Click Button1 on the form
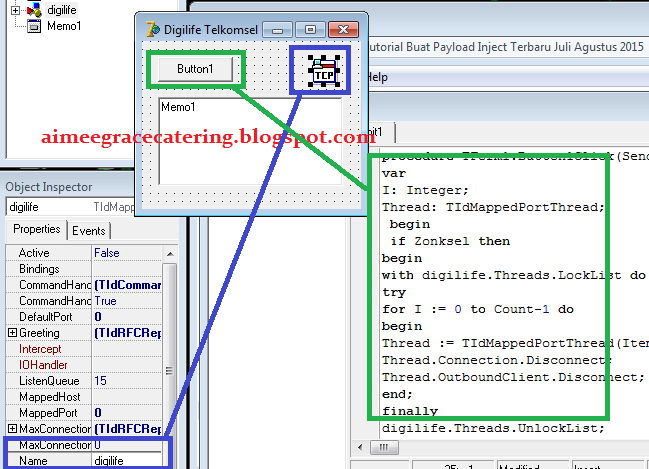This screenshot has height=469, width=649. pyautogui.click(x=195, y=69)
